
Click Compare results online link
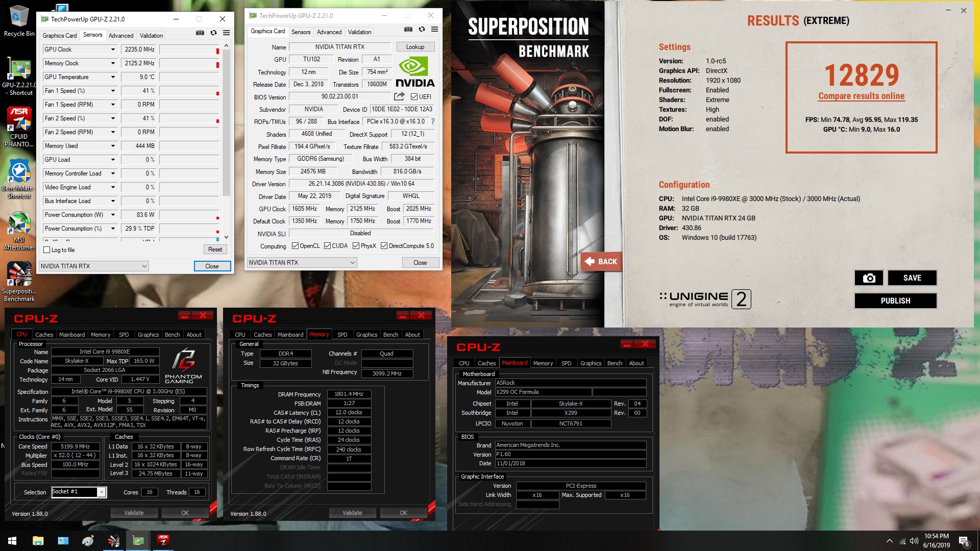point(861,96)
